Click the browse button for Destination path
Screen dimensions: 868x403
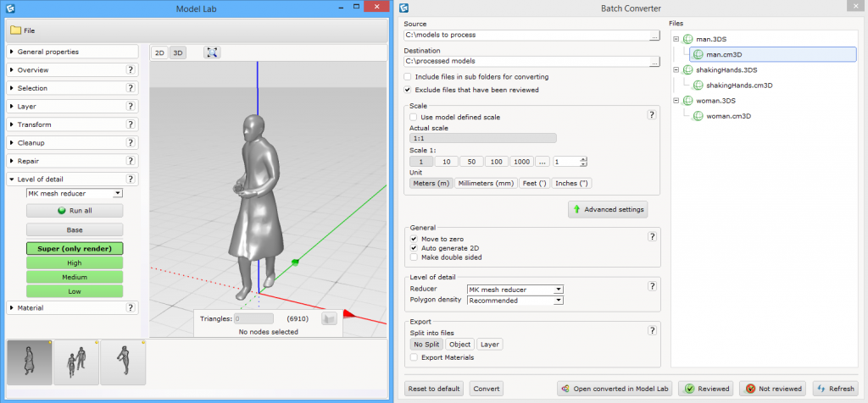point(654,62)
